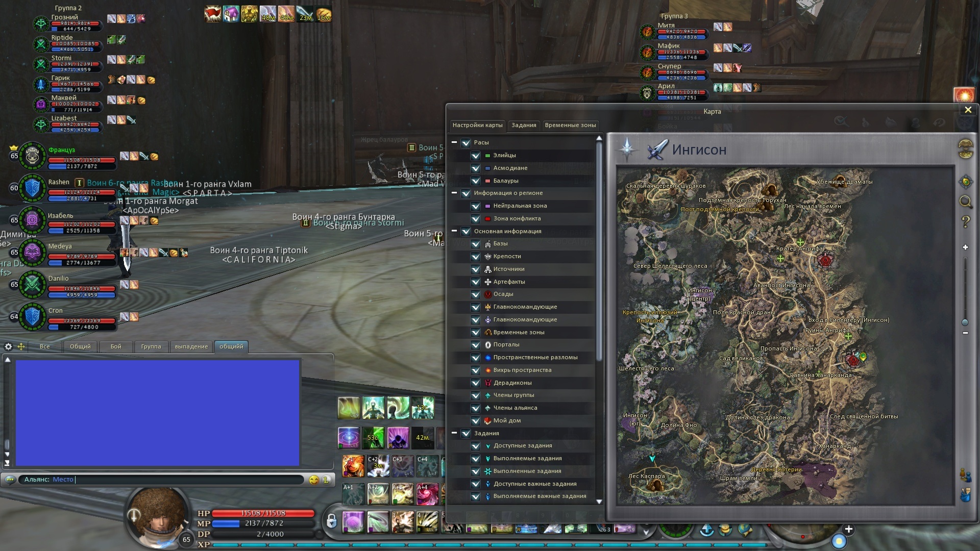Switch chat to the Группа tab
Screen dimensions: 980x551
pos(151,347)
